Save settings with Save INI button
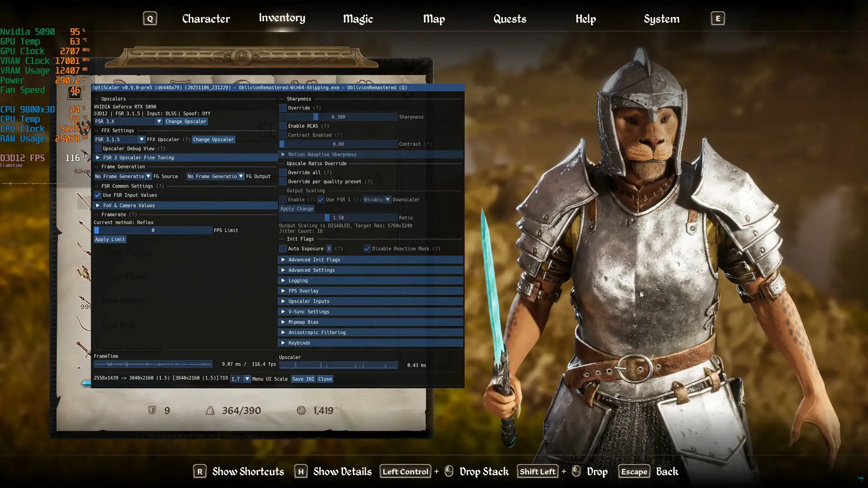Screen dimensions: 868x488 pyautogui.click(x=303, y=379)
